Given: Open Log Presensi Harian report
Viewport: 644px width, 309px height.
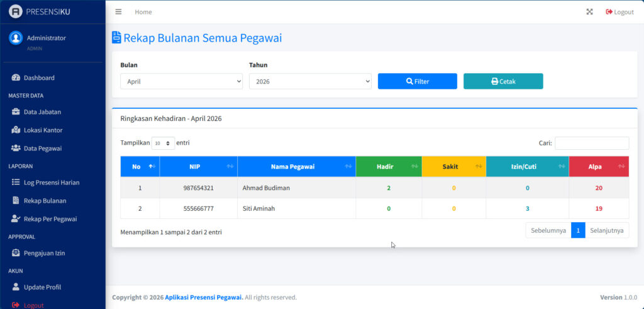Looking at the screenshot, I should point(51,183).
